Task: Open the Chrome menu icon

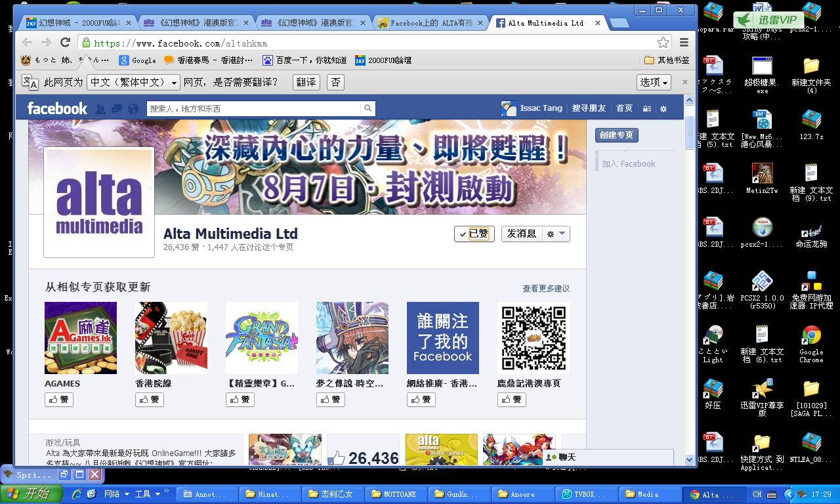Action: coord(684,43)
